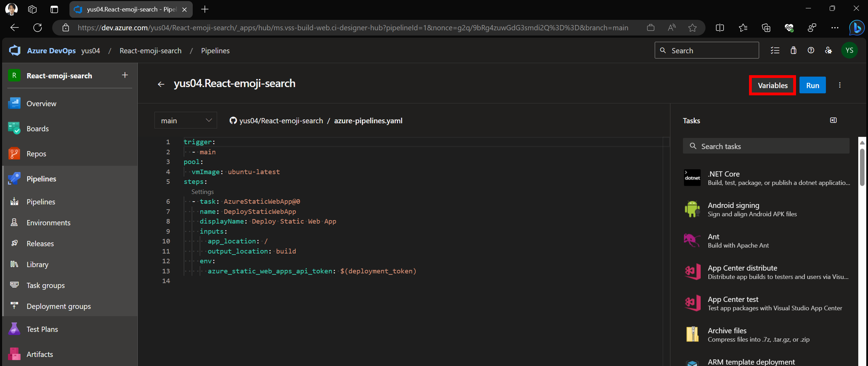The image size is (868, 366).
Task: Add new item with the plus icon
Action: click(x=125, y=75)
